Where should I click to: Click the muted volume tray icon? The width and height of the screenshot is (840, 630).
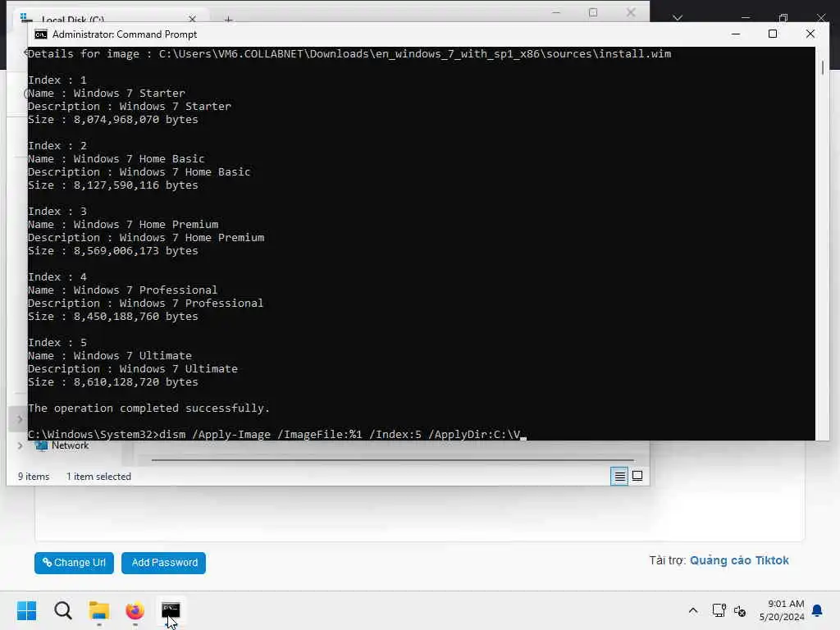click(x=740, y=610)
